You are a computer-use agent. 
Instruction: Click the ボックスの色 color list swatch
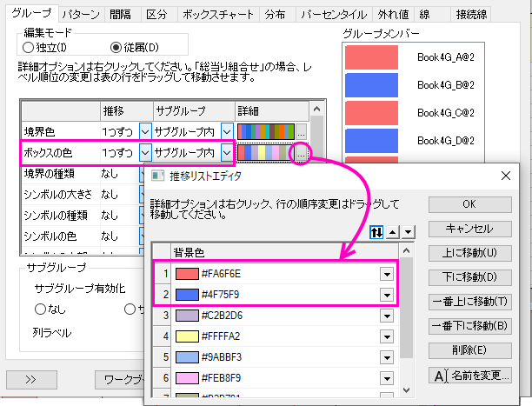coord(266,152)
